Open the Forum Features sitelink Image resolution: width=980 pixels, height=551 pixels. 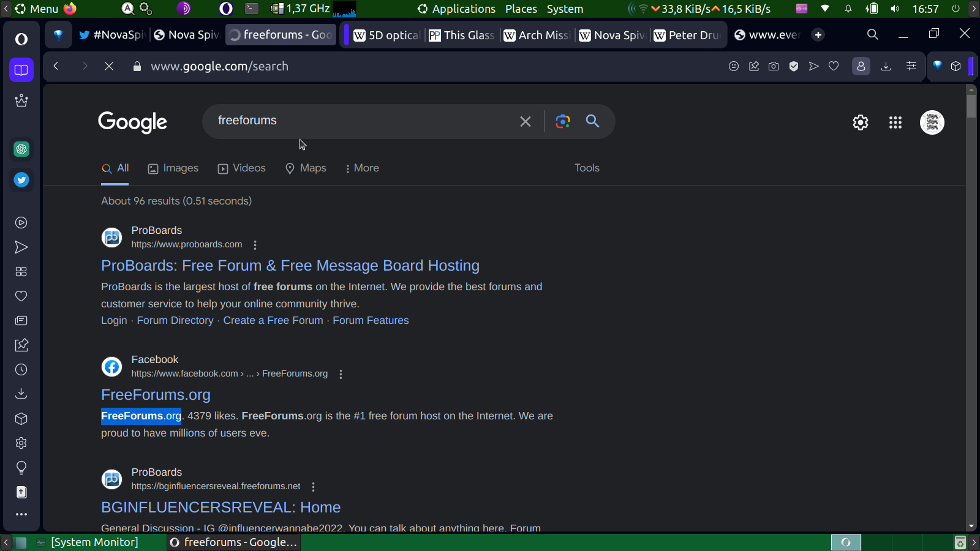(x=371, y=321)
